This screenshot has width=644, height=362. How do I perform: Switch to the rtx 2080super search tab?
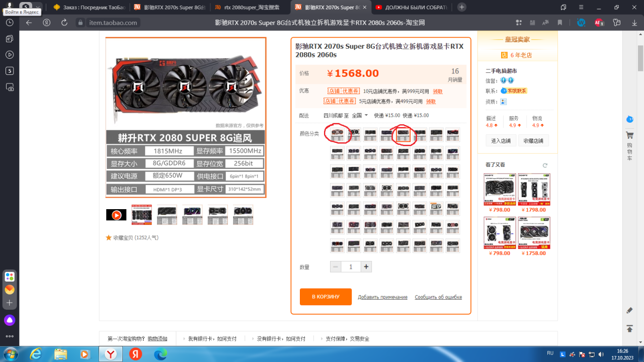[250, 7]
